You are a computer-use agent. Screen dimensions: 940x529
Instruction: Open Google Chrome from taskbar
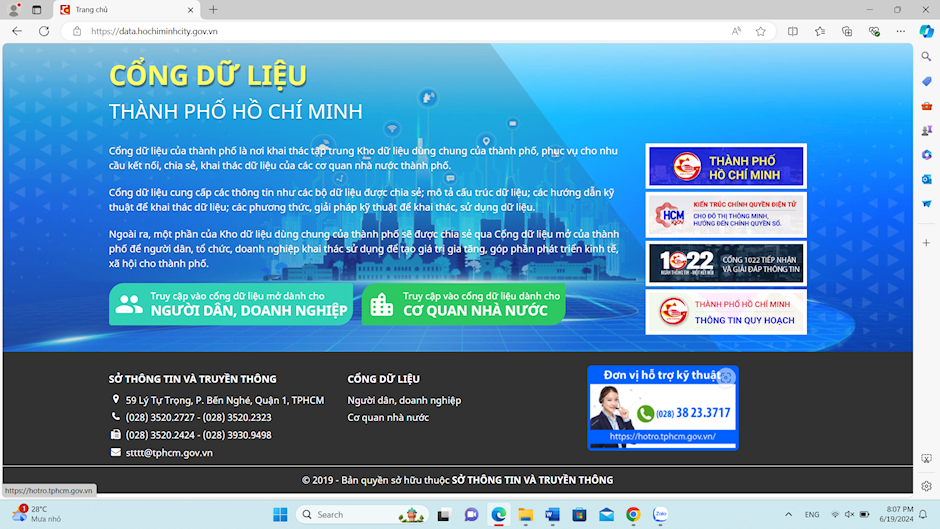coord(633,515)
